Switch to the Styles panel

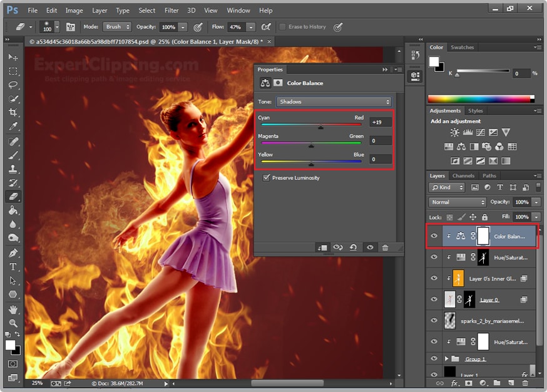(475, 111)
